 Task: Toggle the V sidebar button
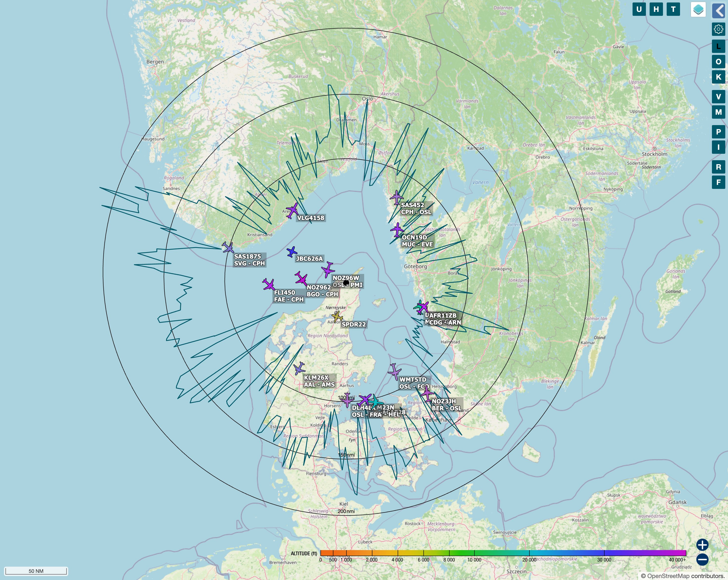tap(718, 97)
